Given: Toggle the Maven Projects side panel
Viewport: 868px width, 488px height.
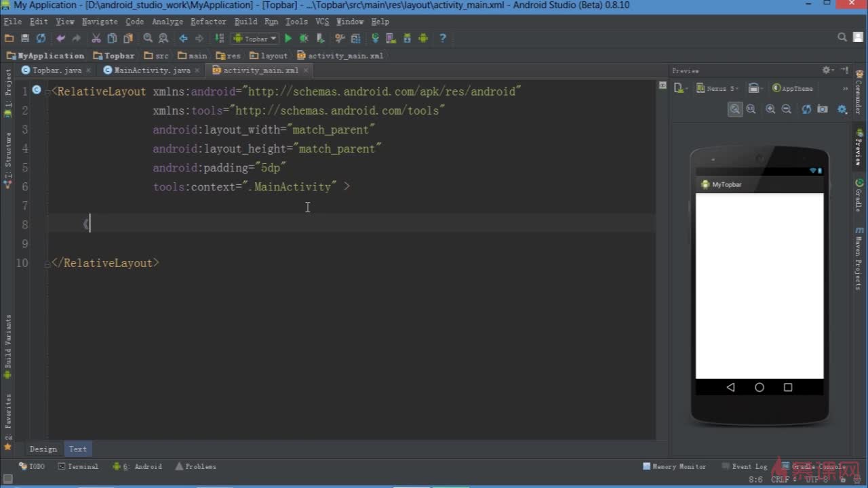Looking at the screenshot, I should point(859,259).
